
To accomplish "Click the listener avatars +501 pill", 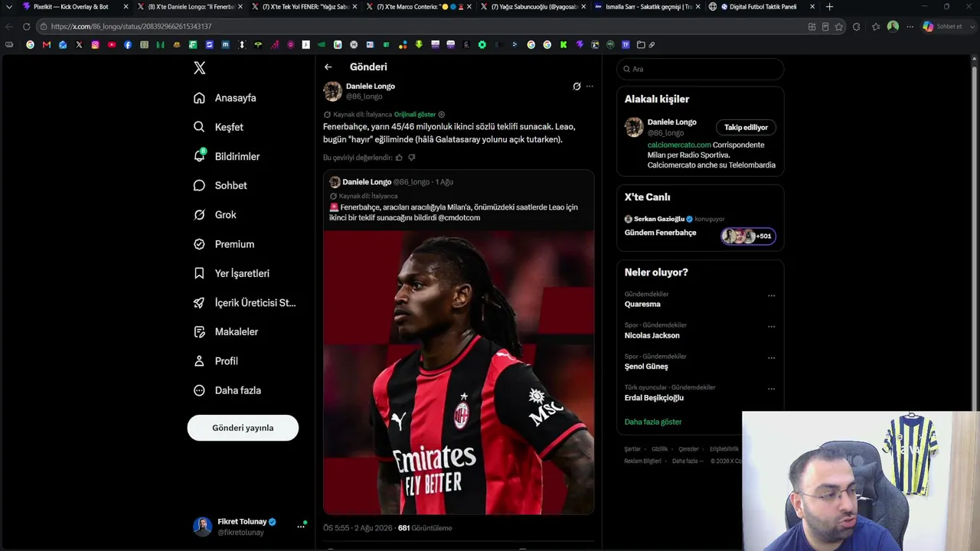I will pos(748,236).
